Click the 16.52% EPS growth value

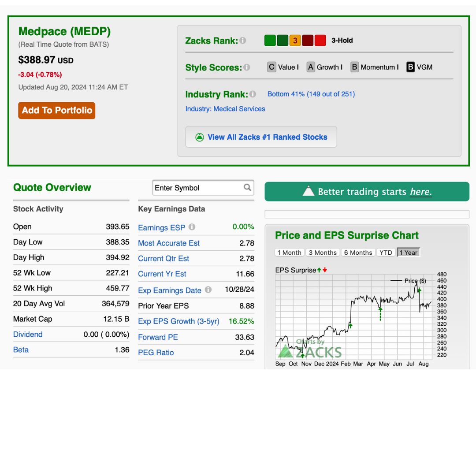pos(242,321)
